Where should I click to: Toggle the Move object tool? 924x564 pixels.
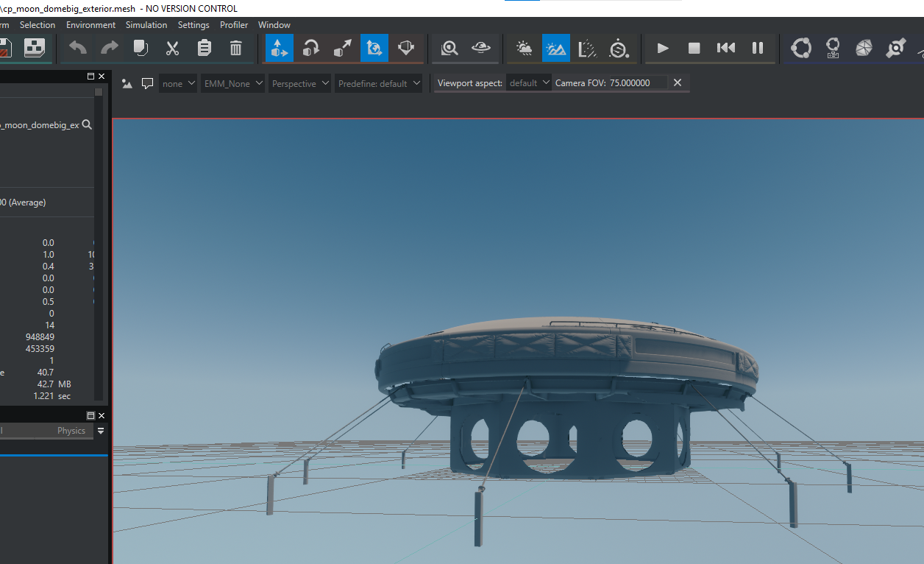pos(280,49)
